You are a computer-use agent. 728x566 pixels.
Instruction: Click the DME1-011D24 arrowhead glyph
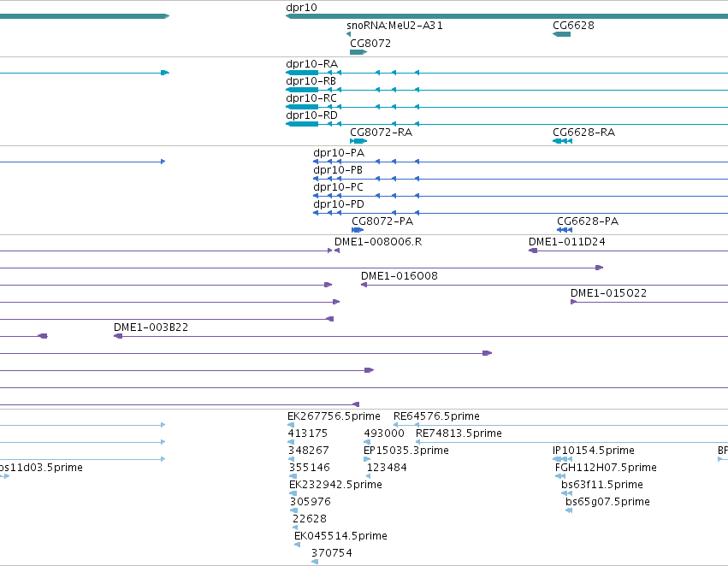pos(533,251)
